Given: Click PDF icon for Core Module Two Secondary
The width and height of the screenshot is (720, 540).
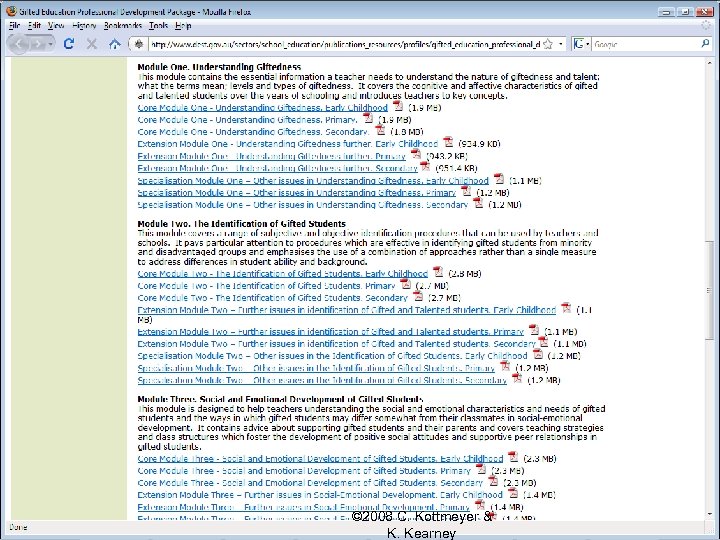Looking at the screenshot, I should pos(417,296).
